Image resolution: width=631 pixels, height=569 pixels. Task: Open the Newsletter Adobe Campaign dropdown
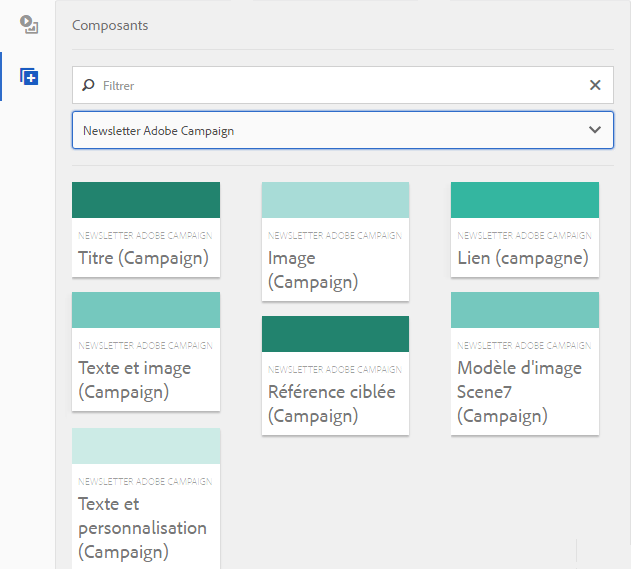coord(330,130)
